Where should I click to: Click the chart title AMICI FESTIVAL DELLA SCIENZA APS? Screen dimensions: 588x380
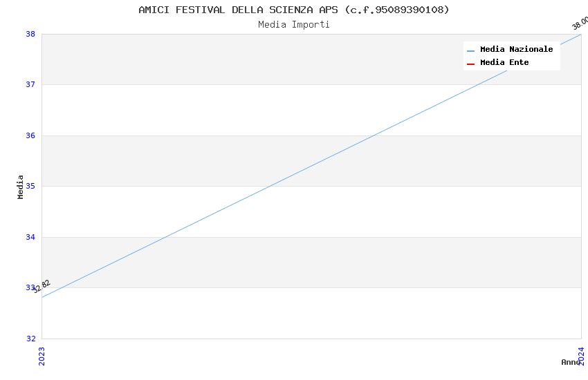click(x=293, y=10)
